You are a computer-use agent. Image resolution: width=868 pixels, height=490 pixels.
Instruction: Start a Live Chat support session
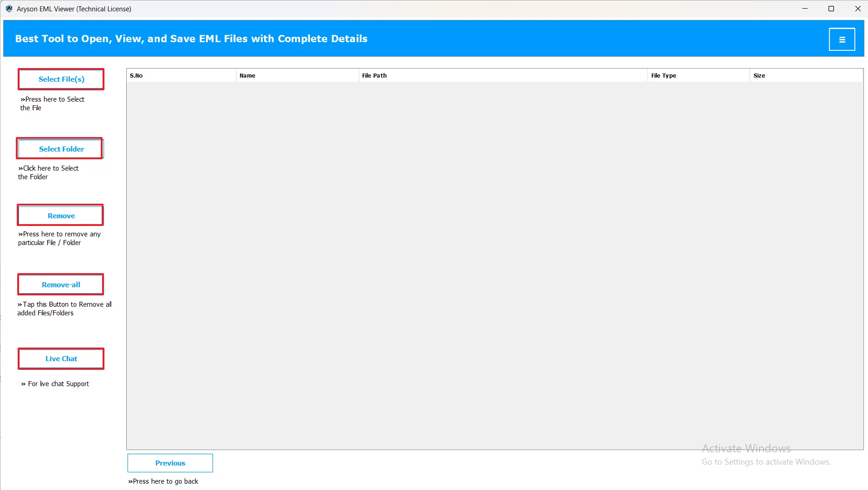pyautogui.click(x=61, y=358)
